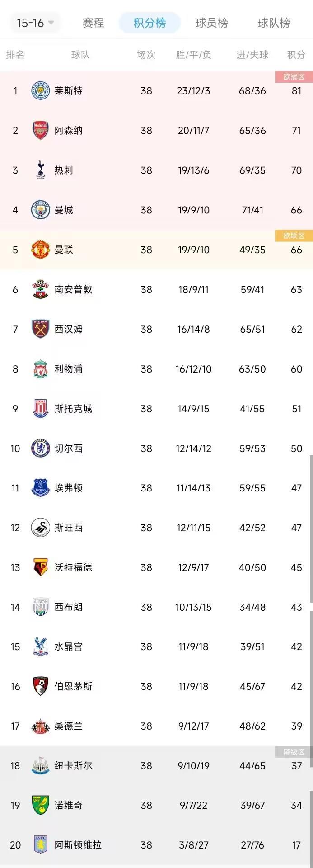Select the 积分榜 tab

coord(149,23)
